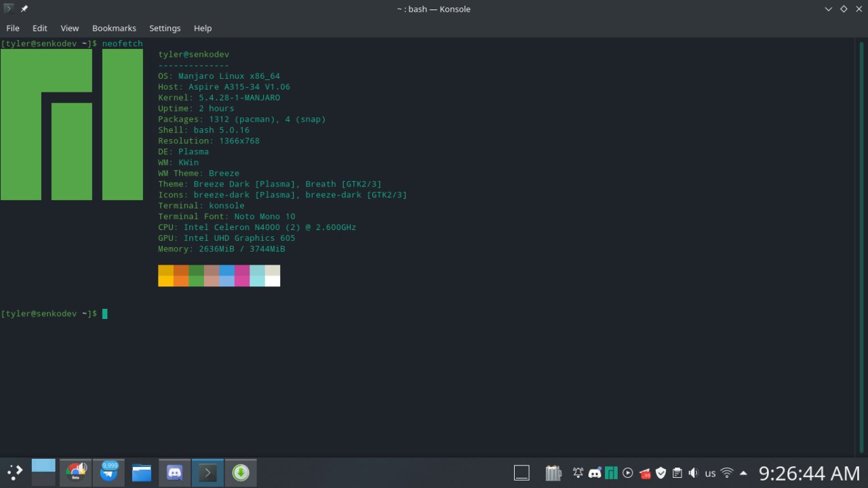The image size is (868, 488).
Task: Toggle the pin (keep above) icon in title bar
Action: tap(24, 9)
